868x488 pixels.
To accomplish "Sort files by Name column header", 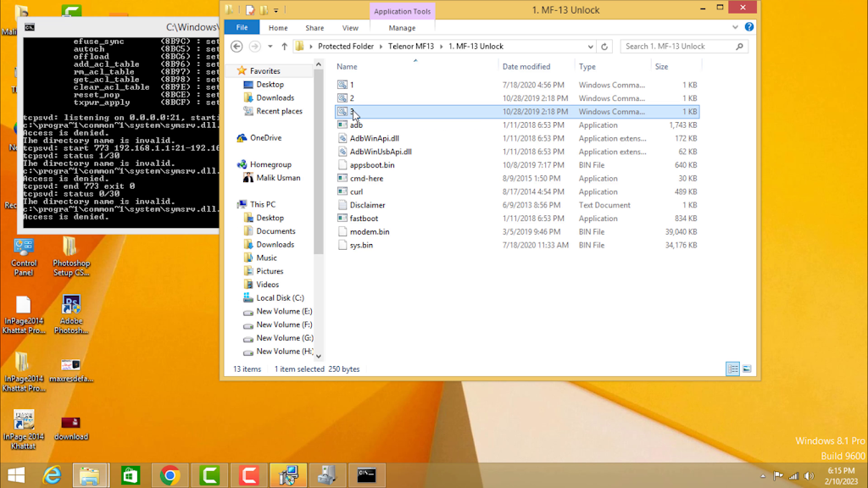I will [347, 66].
